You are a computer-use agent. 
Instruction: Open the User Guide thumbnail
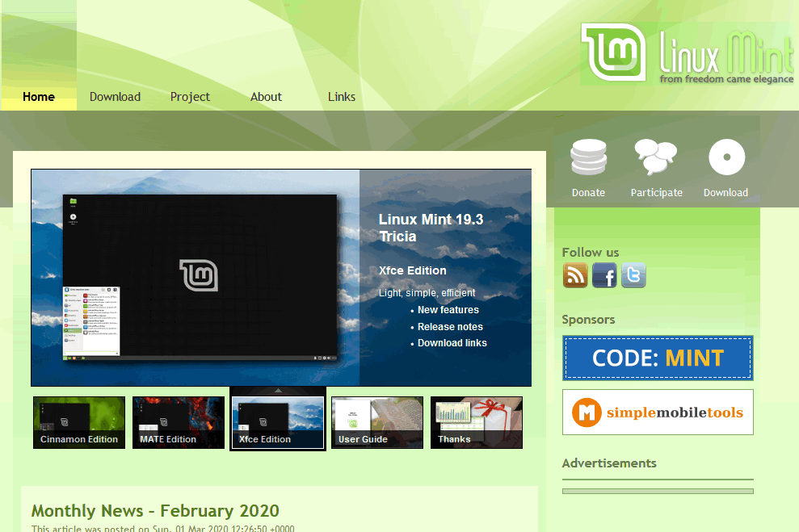click(x=377, y=422)
